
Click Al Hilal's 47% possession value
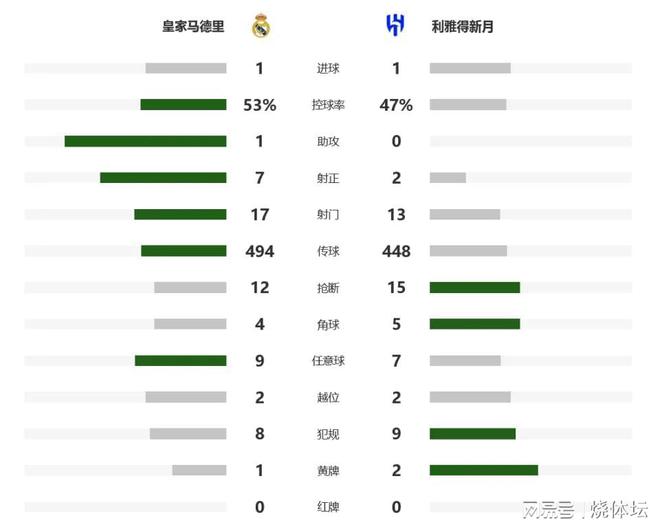point(396,105)
